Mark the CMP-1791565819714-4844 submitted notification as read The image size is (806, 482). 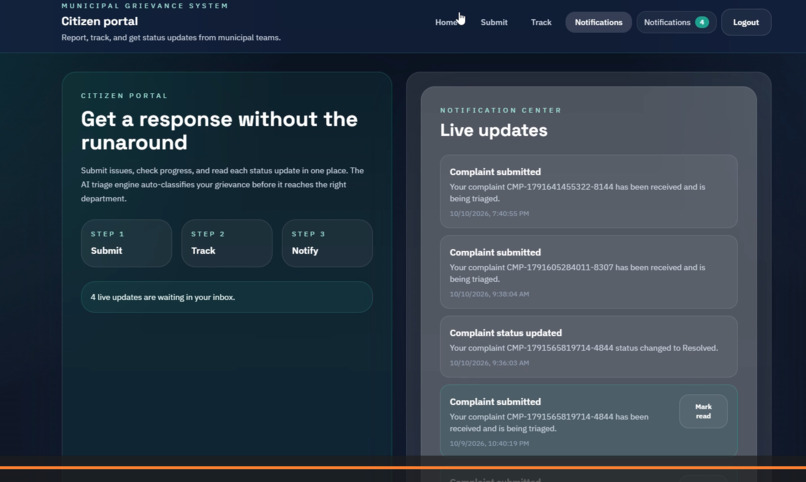pos(703,411)
